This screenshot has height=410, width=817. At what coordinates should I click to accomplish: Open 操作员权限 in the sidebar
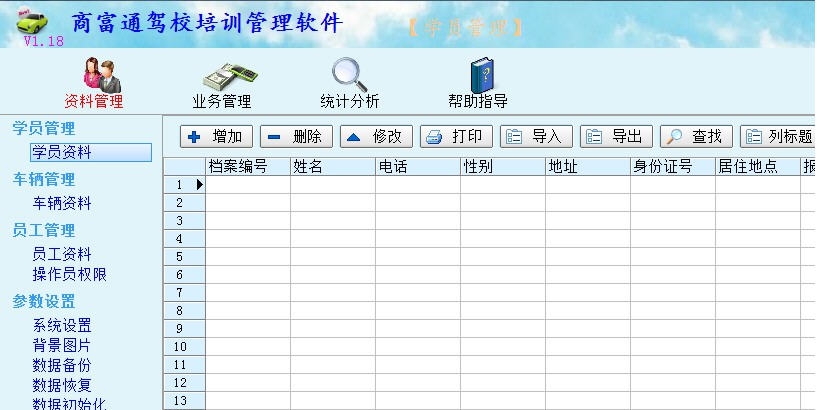tap(69, 275)
